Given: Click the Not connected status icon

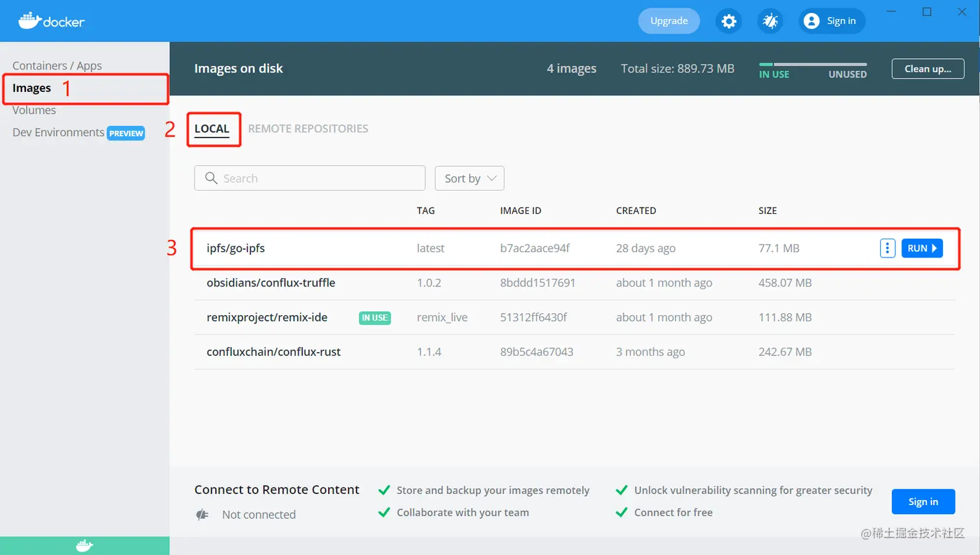Looking at the screenshot, I should tap(203, 515).
